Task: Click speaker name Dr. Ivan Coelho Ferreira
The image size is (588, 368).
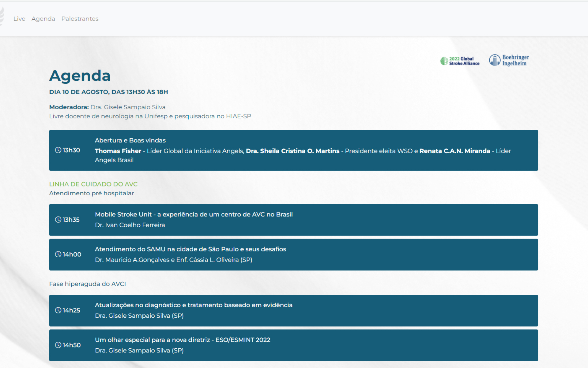Action: (130, 225)
